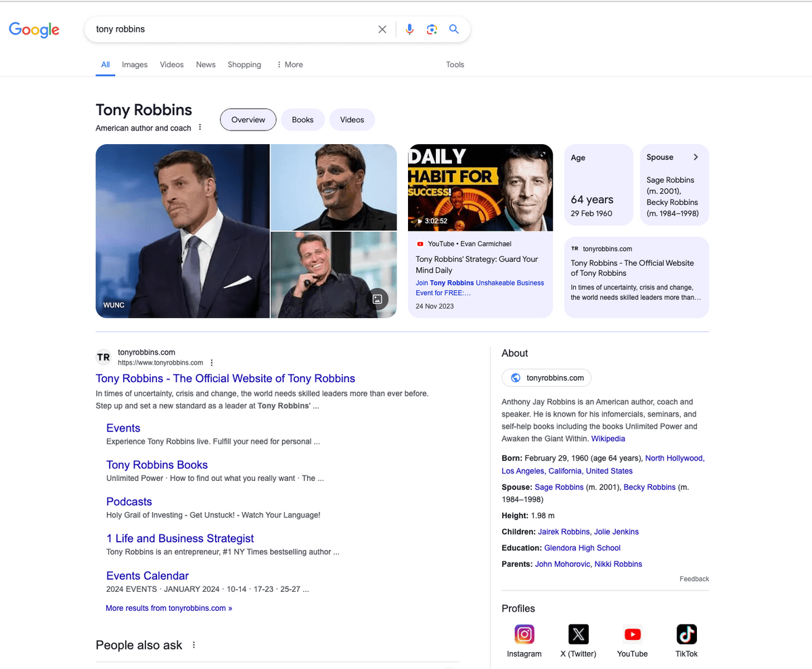Open the People also ask options menu

194,645
